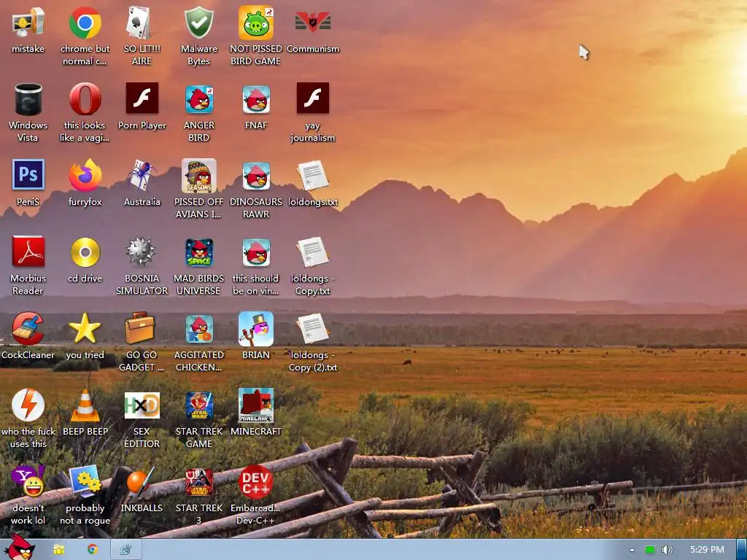Launch the 'INKBALLS' orange ball icon

[142, 481]
